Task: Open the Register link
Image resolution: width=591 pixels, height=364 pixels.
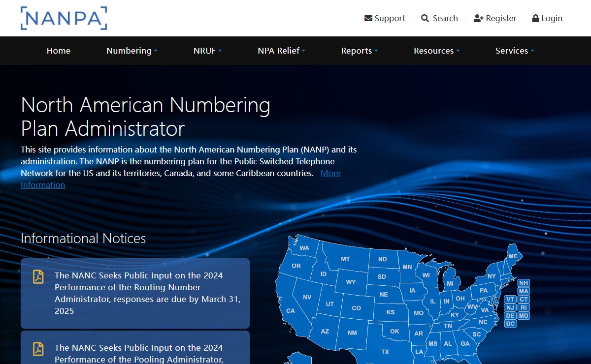Action: point(495,18)
